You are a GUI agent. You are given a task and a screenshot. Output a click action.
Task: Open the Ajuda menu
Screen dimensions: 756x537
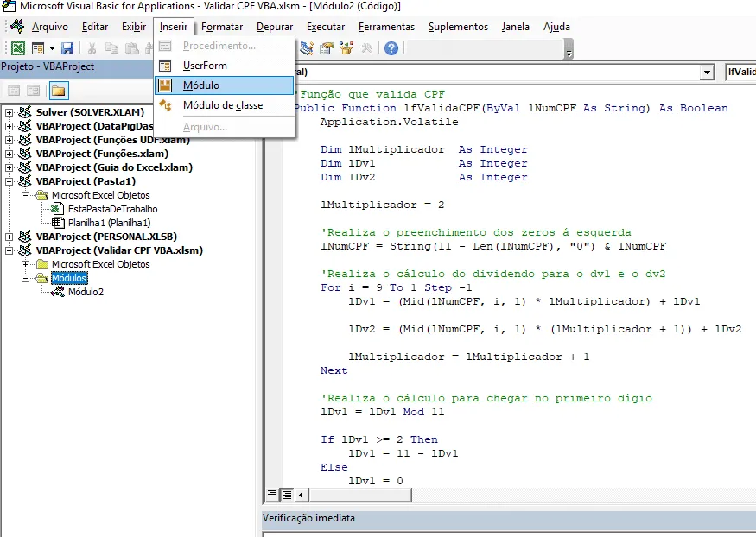click(556, 27)
